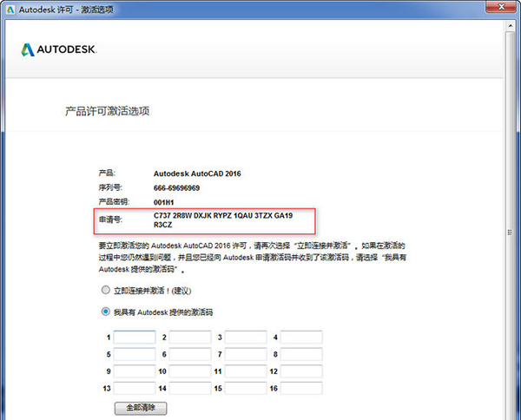Click activation code field 12
Image resolution: width=521 pixels, height=420 pixels.
pyautogui.click(x=301, y=371)
